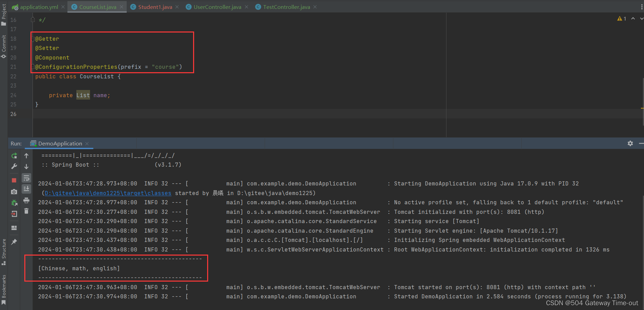Go to next highlighted problem arrow
Image resolution: width=644 pixels, height=310 pixels.
[x=642, y=18]
